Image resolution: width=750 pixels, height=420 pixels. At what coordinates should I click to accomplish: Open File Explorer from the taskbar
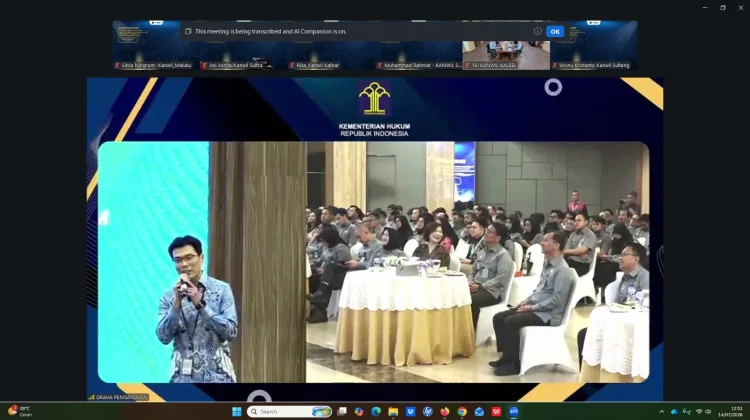click(x=393, y=411)
